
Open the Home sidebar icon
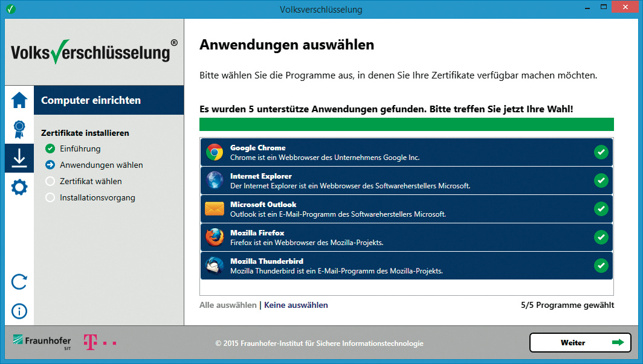coord(19,100)
